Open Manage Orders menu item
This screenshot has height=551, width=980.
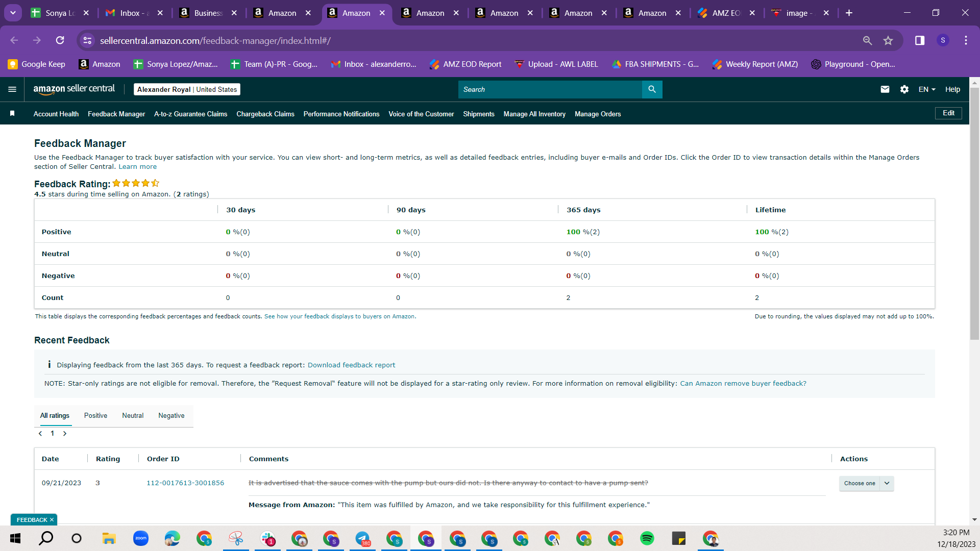tap(598, 114)
